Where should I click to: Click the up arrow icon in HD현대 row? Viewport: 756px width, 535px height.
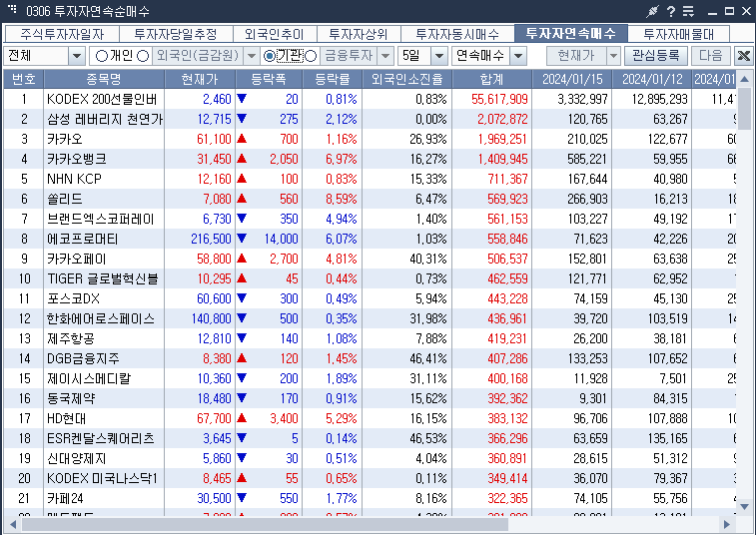coord(242,418)
